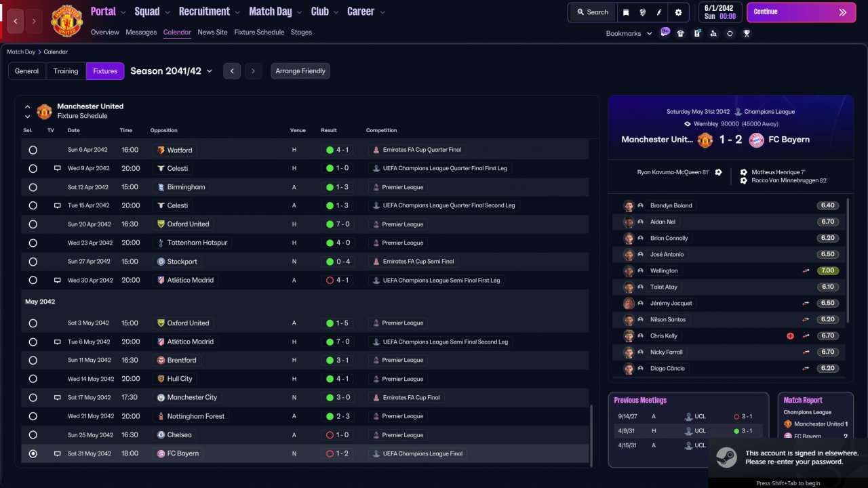The height and width of the screenshot is (488, 868).
Task: Switch to the Training tab
Action: pyautogui.click(x=66, y=71)
